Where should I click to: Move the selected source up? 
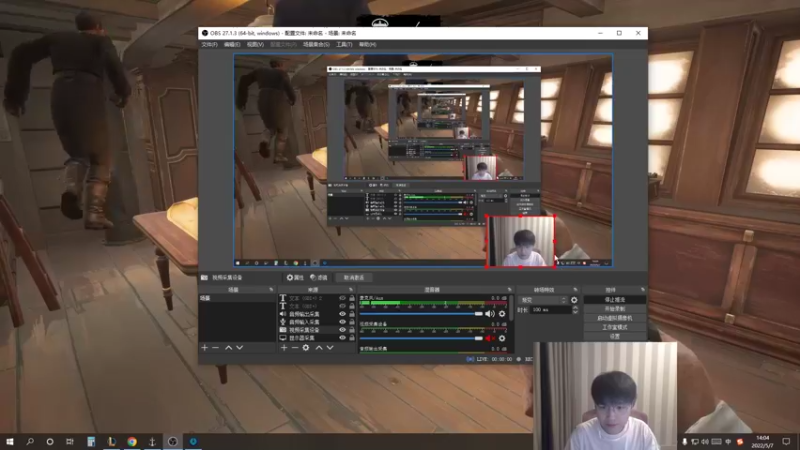coord(319,347)
